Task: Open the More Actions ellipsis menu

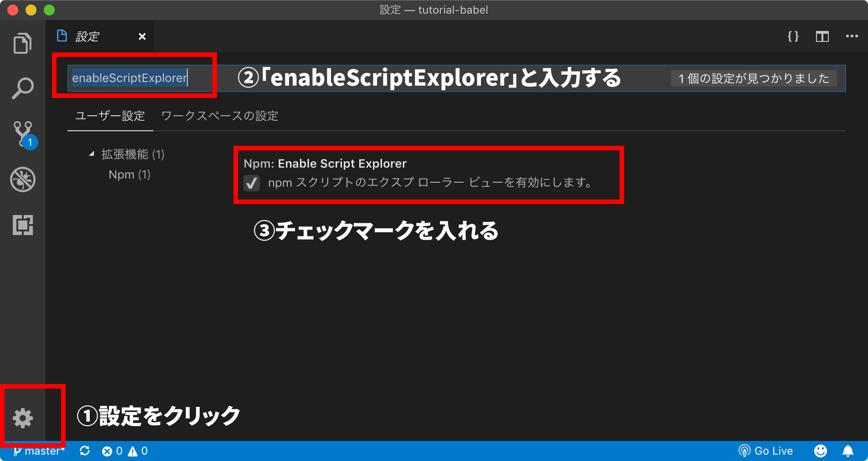Action: (x=852, y=36)
